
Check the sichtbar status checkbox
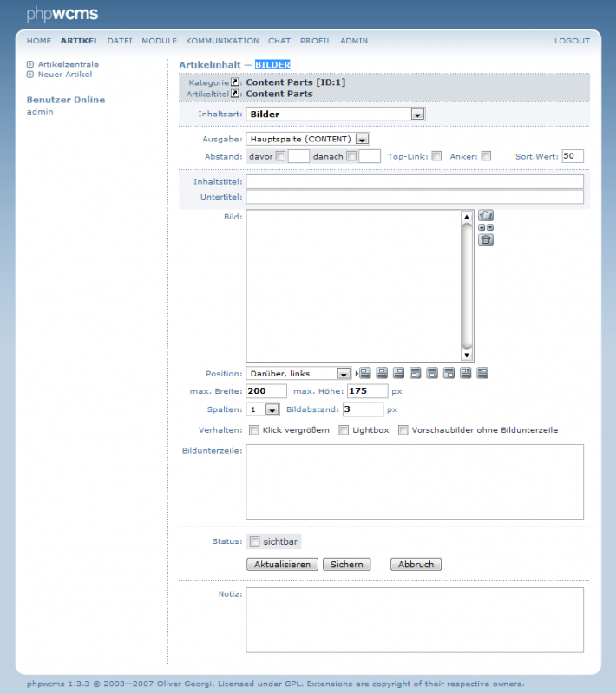pos(255,541)
